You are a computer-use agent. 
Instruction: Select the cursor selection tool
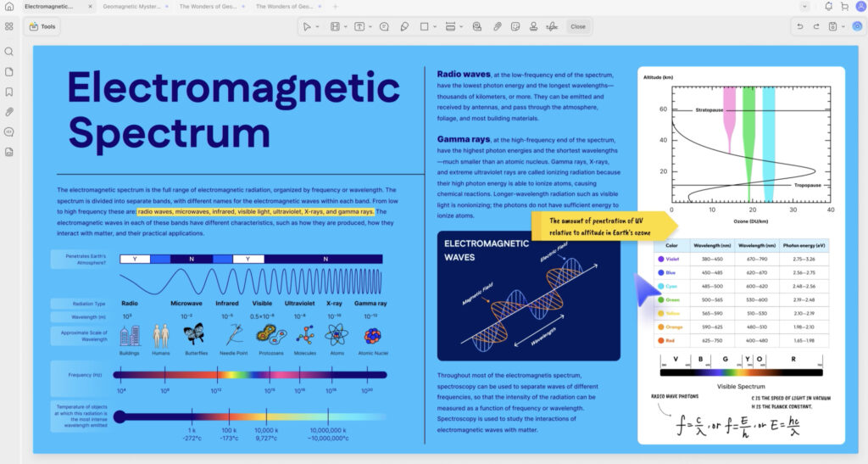coord(307,26)
